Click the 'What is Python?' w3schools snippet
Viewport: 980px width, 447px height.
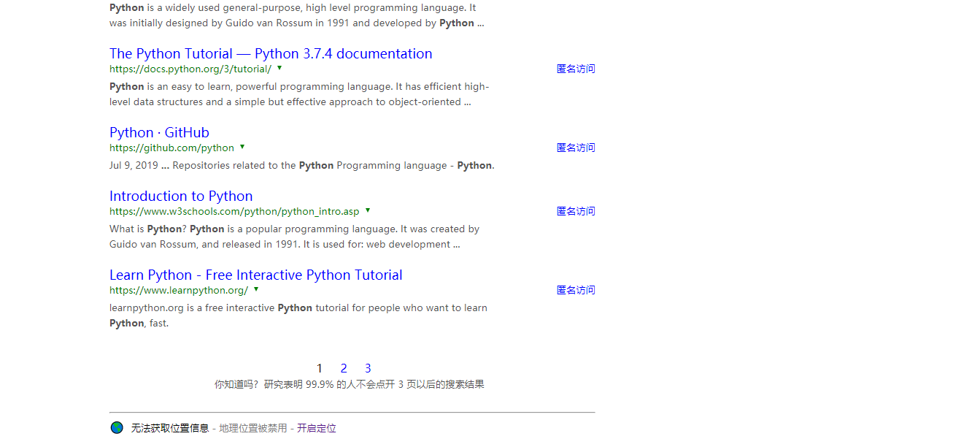pyautogui.click(x=295, y=237)
